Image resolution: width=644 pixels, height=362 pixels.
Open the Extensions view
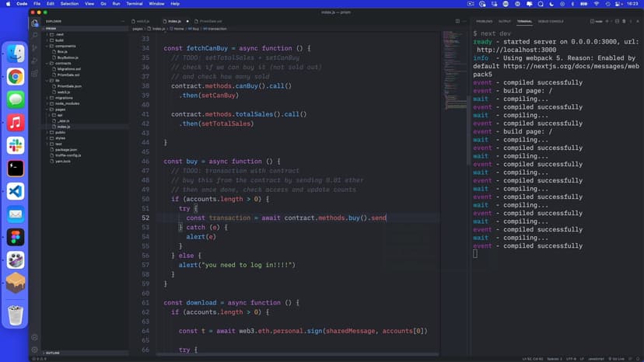click(x=35, y=74)
